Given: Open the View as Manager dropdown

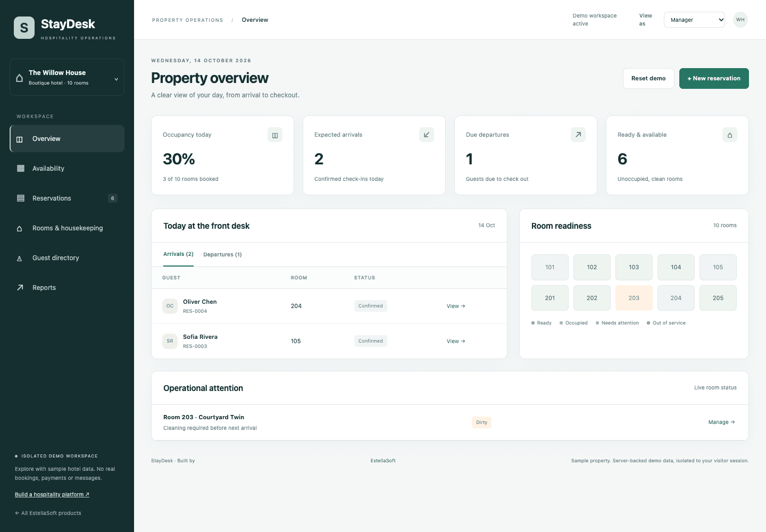Looking at the screenshot, I should click(x=694, y=20).
